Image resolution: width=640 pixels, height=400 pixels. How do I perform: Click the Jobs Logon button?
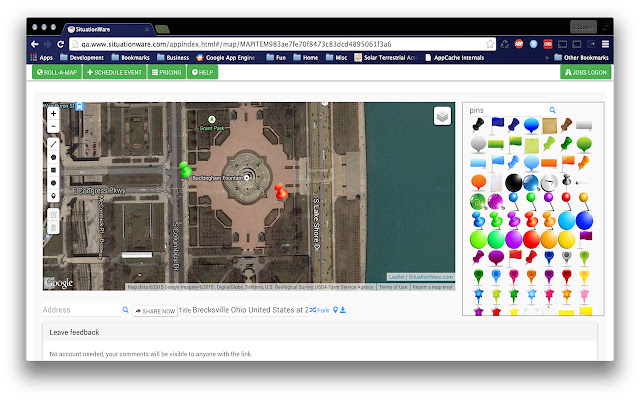[x=587, y=73]
